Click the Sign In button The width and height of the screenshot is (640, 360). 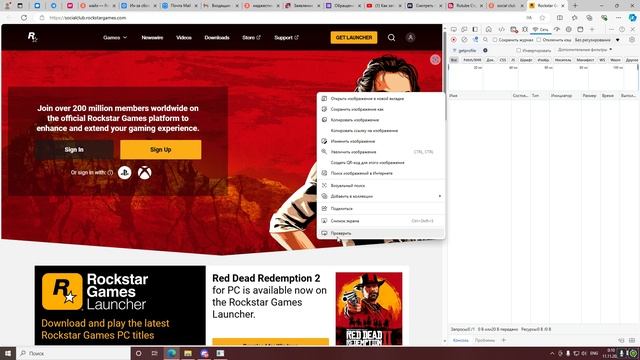[x=74, y=150]
